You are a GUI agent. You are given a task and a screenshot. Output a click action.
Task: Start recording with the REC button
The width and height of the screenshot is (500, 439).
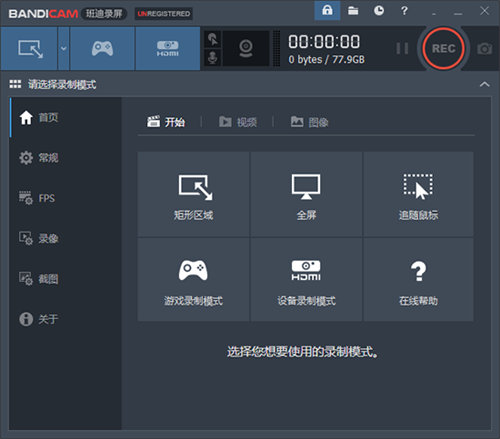point(444,49)
